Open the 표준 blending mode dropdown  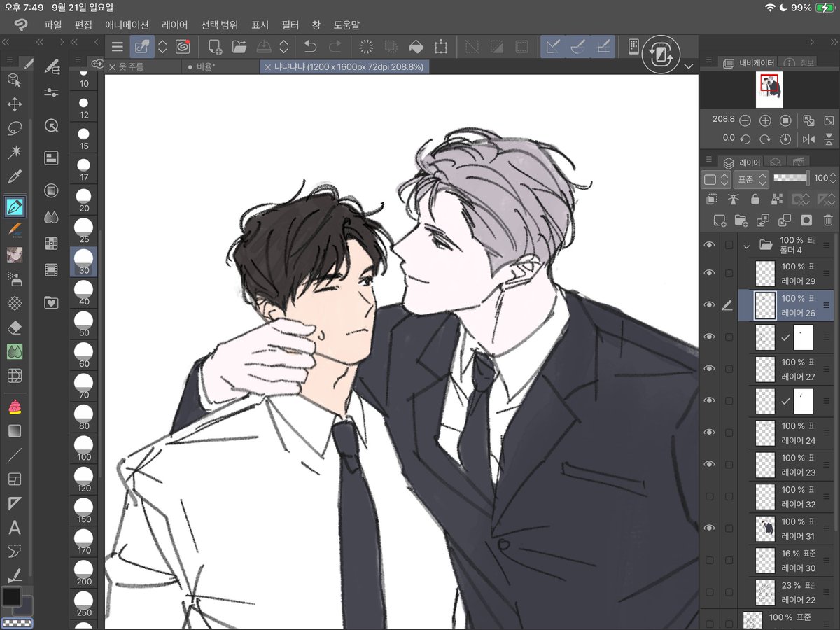tap(751, 179)
